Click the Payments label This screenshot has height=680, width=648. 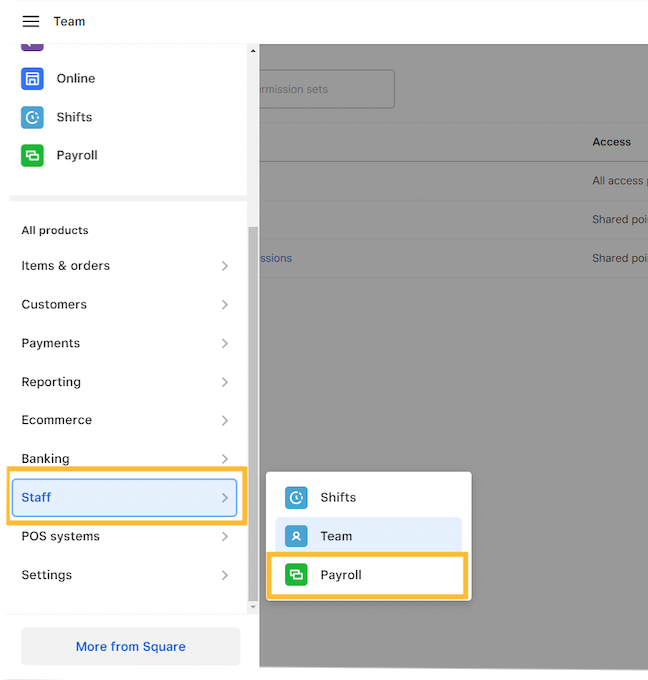(x=51, y=343)
